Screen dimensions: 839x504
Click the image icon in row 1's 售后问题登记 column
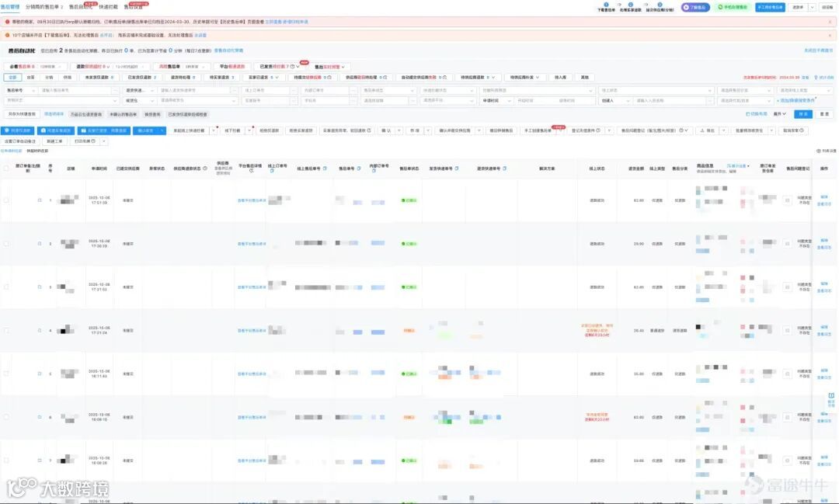point(787,200)
